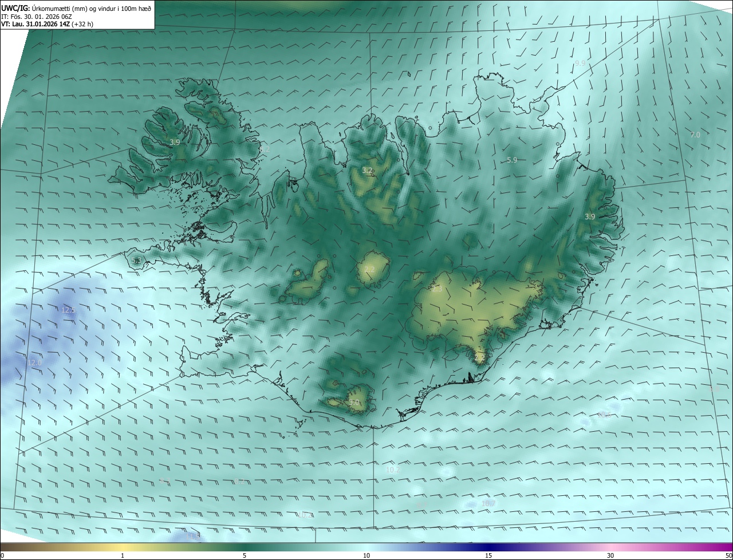Click the 12.5 value label over the sea

[68, 310]
